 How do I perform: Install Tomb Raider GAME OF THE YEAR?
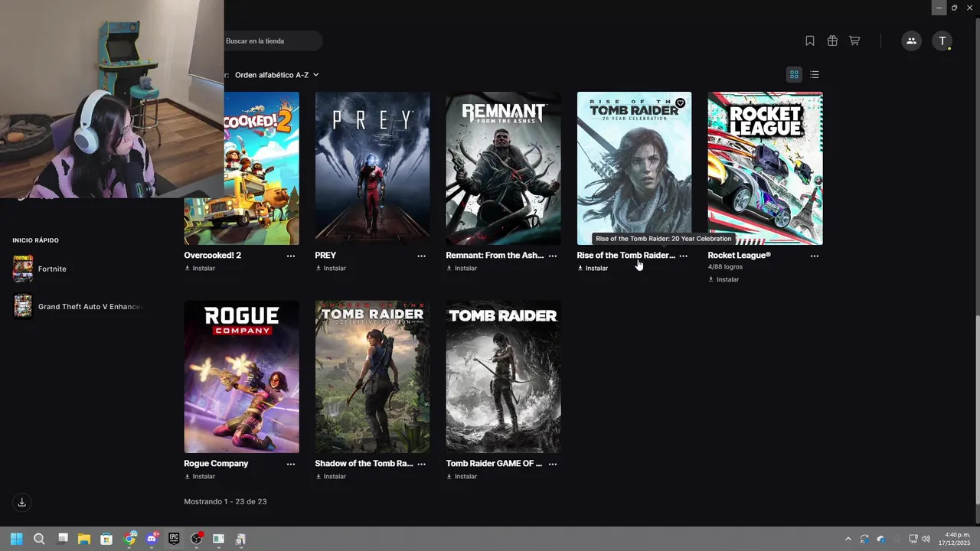[x=462, y=477]
